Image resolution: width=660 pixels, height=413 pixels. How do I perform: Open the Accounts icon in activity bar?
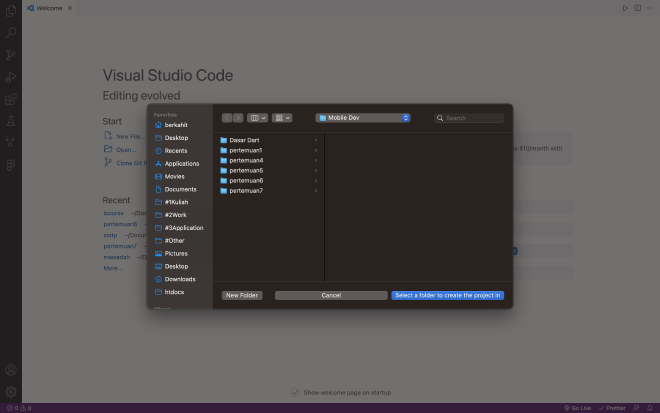(x=11, y=370)
